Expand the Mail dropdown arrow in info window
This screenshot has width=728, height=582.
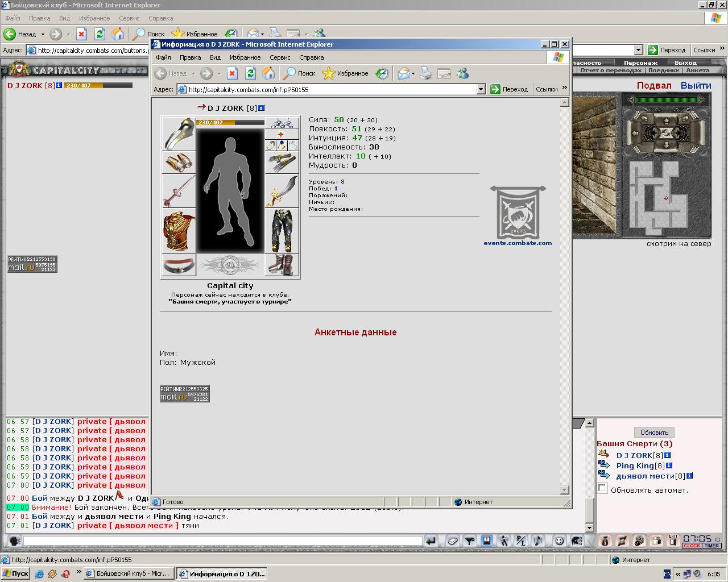coord(413,73)
